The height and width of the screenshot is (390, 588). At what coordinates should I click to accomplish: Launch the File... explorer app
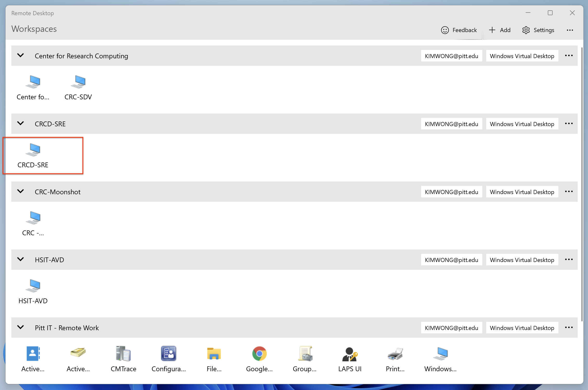point(214,359)
